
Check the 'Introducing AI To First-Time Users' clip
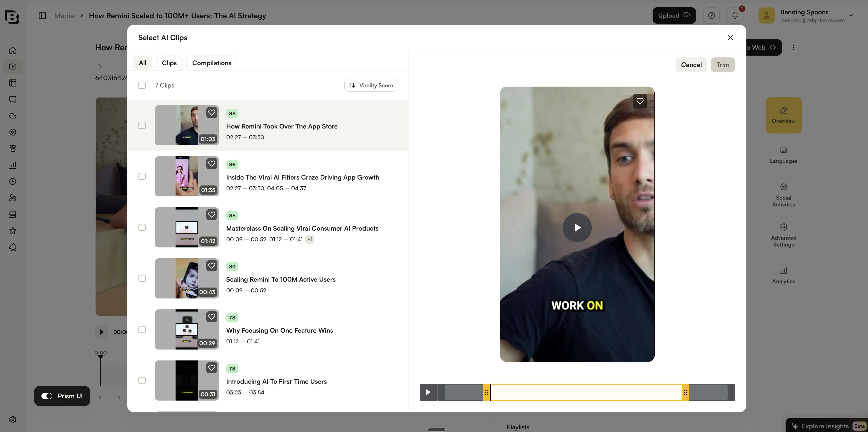tap(142, 381)
